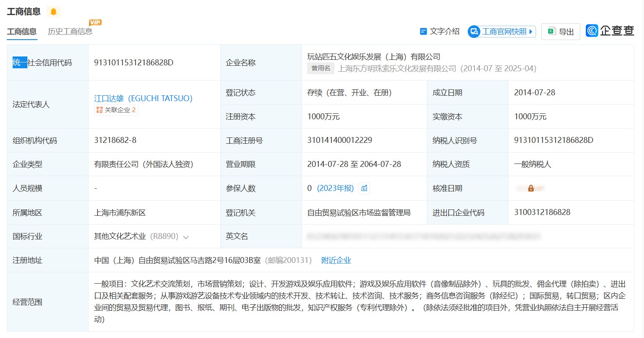
Task: Click business registration number 310141400012229
Action: [340, 140]
